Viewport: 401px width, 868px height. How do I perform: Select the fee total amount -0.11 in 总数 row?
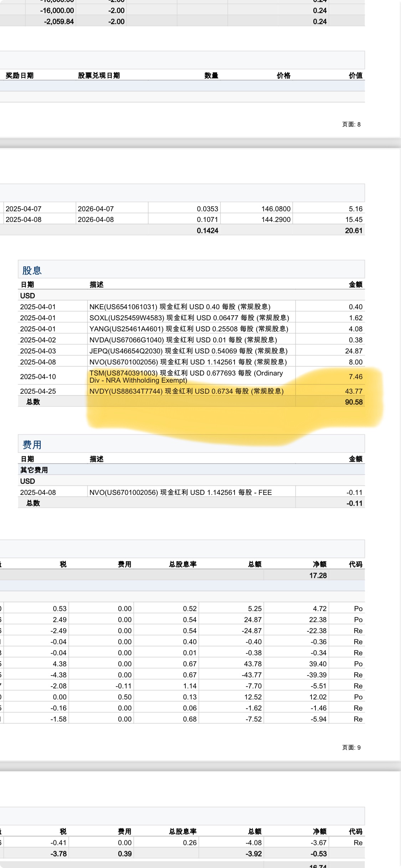click(x=354, y=503)
